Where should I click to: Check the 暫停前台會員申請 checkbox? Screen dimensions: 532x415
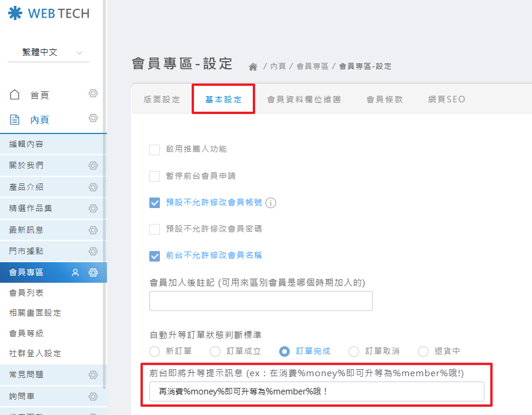[155, 176]
